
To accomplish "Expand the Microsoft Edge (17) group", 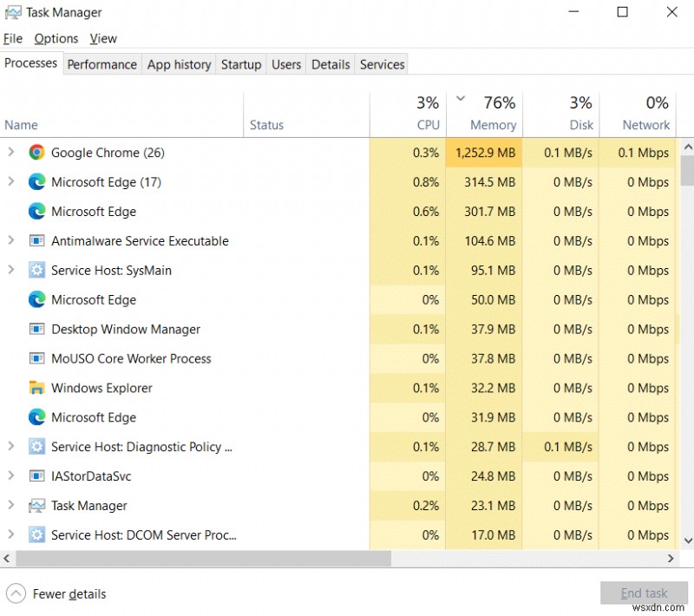I will (11, 181).
